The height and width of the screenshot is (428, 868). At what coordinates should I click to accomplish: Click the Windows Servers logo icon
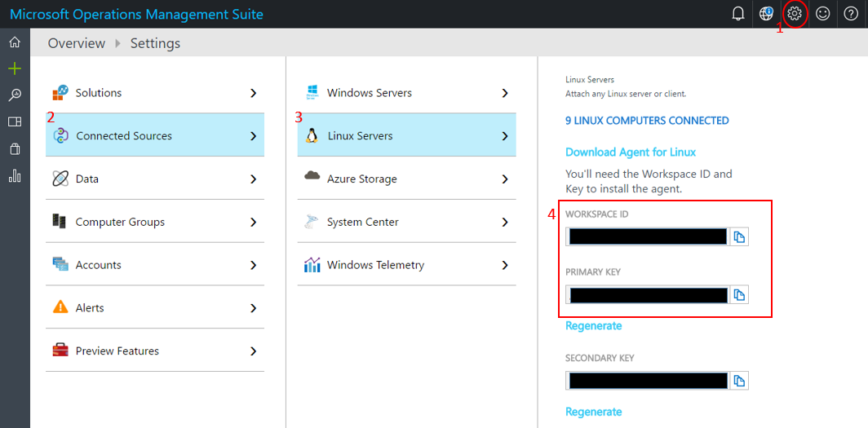pyautogui.click(x=312, y=92)
